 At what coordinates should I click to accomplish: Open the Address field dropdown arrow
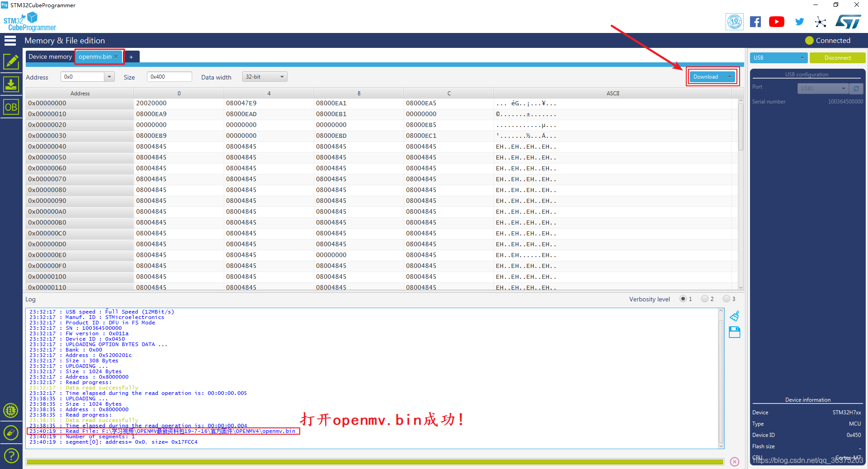pyautogui.click(x=109, y=76)
